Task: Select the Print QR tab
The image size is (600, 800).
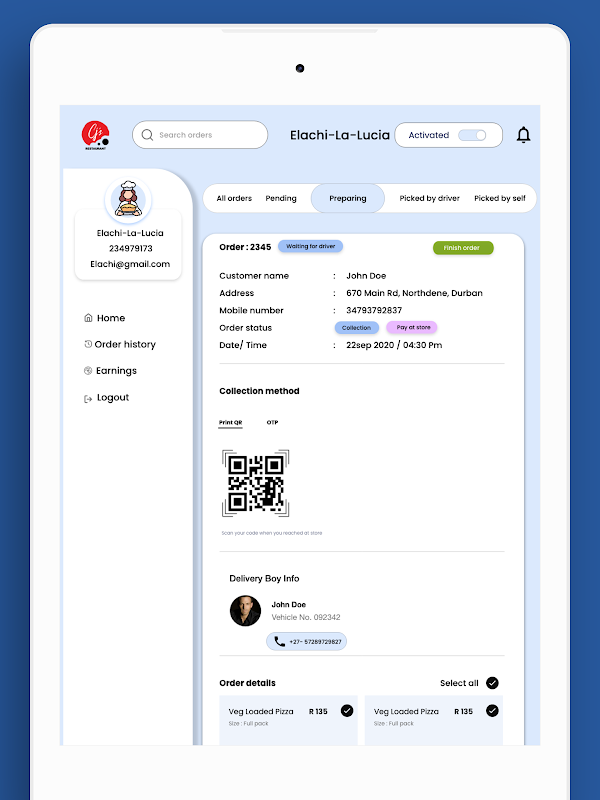Action: pos(231,423)
